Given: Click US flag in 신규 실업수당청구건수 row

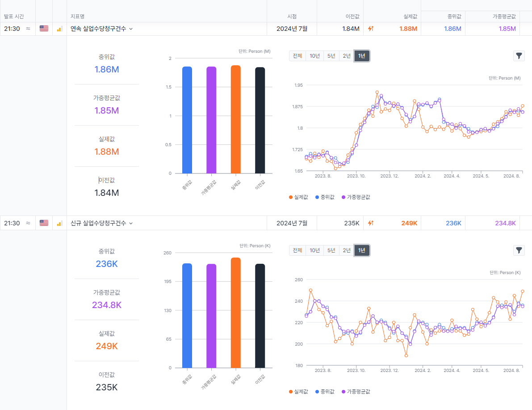Looking at the screenshot, I should pos(44,223).
